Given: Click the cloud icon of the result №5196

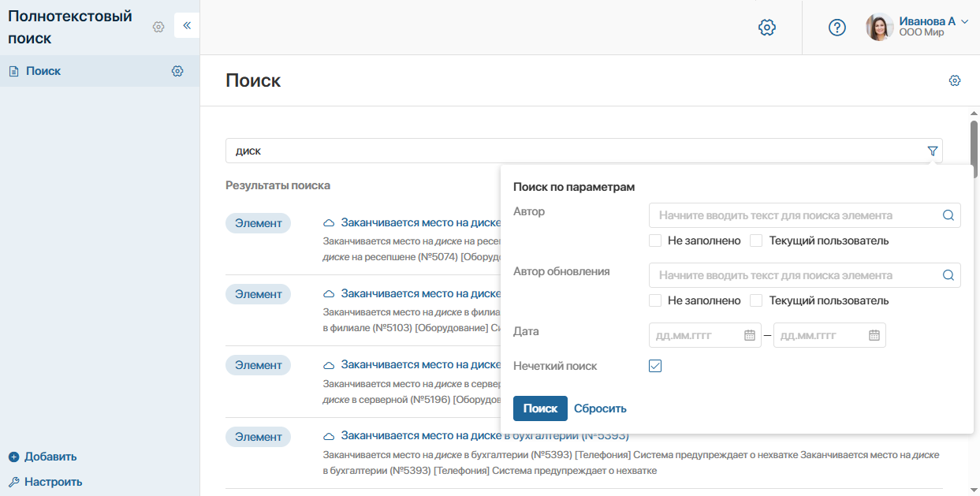Looking at the screenshot, I should [330, 365].
